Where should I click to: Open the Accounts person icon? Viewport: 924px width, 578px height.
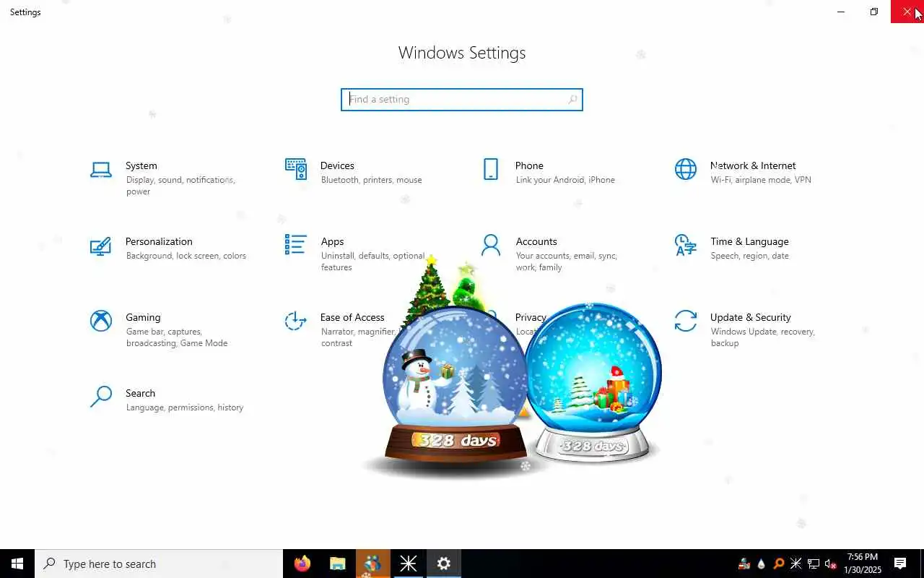491,245
